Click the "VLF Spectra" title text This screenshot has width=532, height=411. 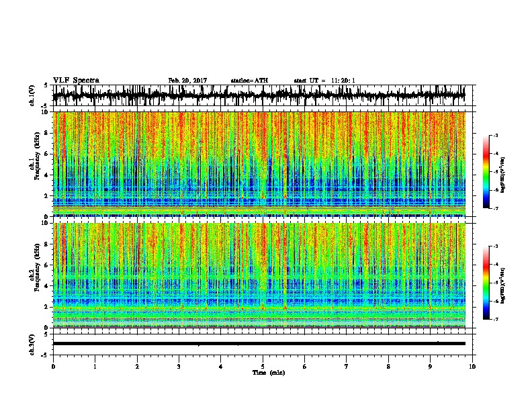tap(76, 81)
